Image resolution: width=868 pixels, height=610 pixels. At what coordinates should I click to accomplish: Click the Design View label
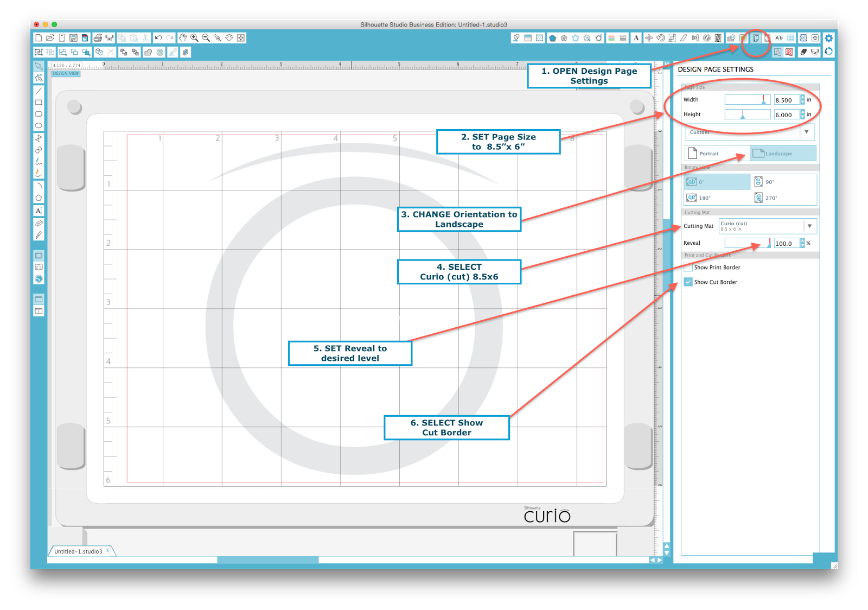66,73
